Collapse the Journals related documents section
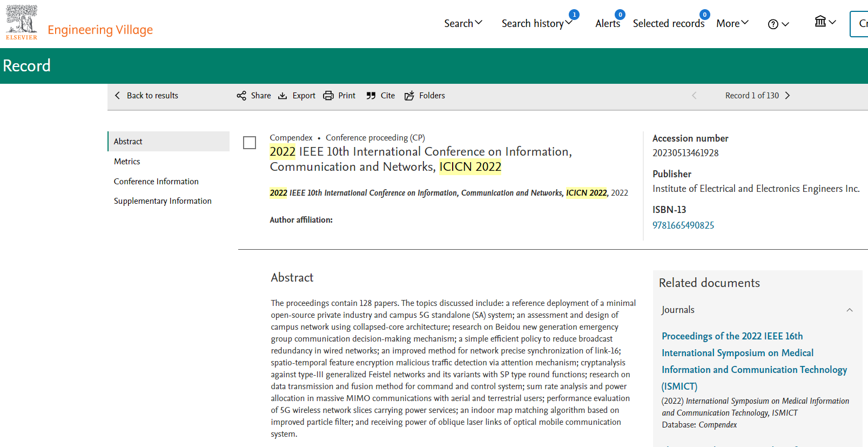 850,310
